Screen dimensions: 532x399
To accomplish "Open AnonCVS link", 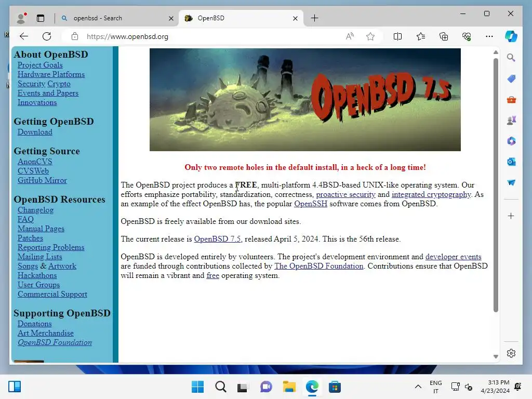I will [x=35, y=162].
